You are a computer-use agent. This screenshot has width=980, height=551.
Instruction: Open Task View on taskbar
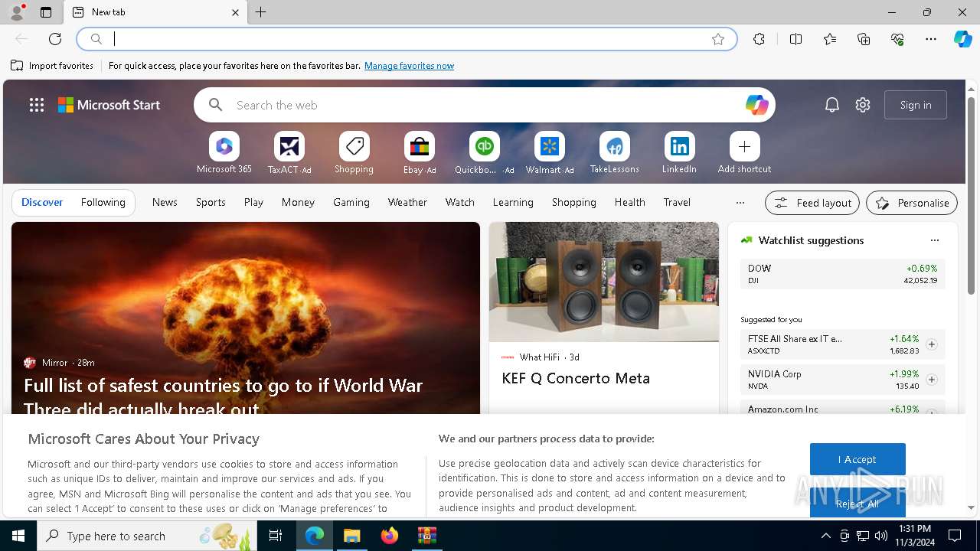point(276,536)
